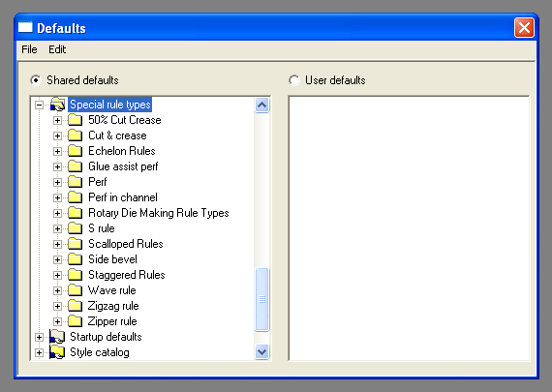The height and width of the screenshot is (392, 552).
Task: Select the Shared defaults radio button
Action: click(36, 80)
